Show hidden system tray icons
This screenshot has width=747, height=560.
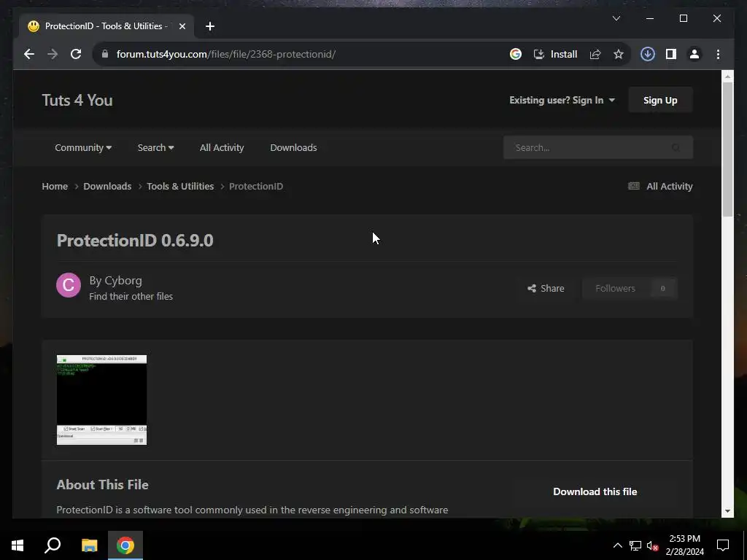click(x=617, y=545)
